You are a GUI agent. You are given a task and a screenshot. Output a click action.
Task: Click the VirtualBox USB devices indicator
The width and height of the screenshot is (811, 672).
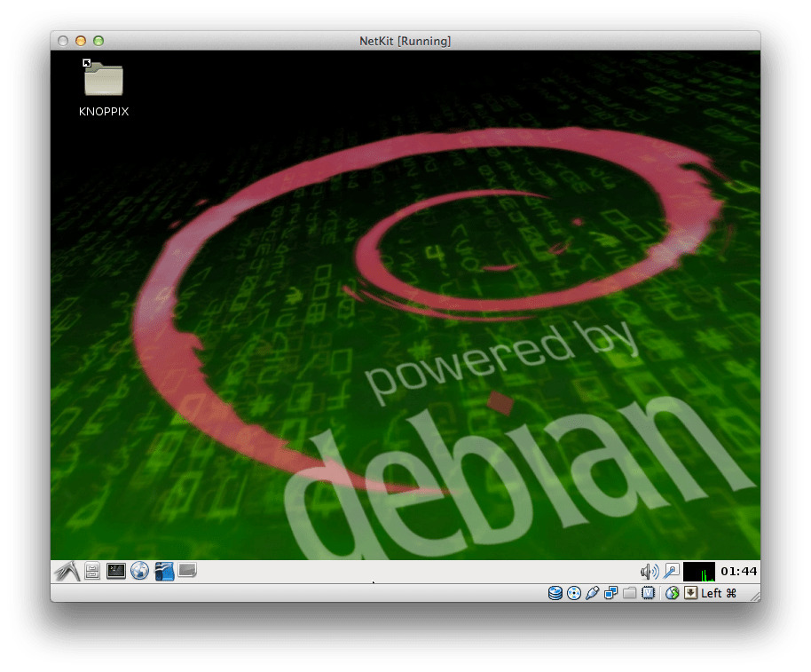(592, 593)
